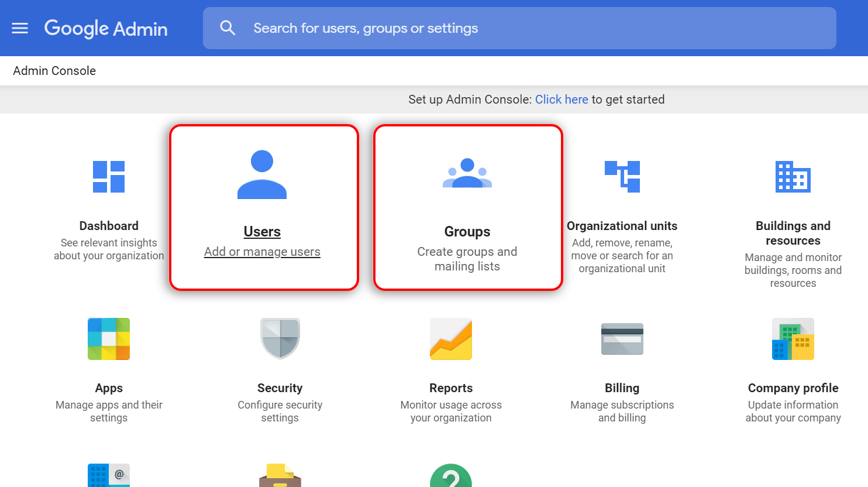Click the search magnifier icon
This screenshot has width=868, height=487.
coord(228,28)
